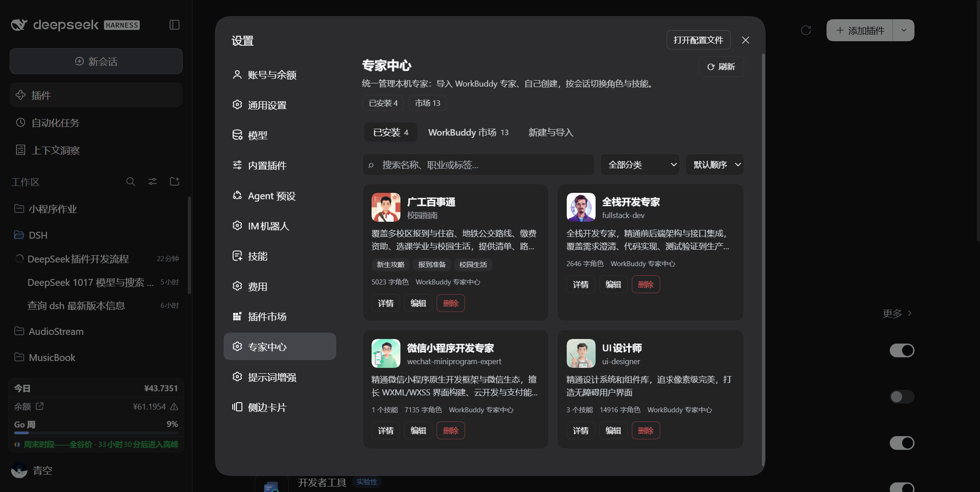Open IM机器人 settings section
980x492 pixels.
coord(279,226)
